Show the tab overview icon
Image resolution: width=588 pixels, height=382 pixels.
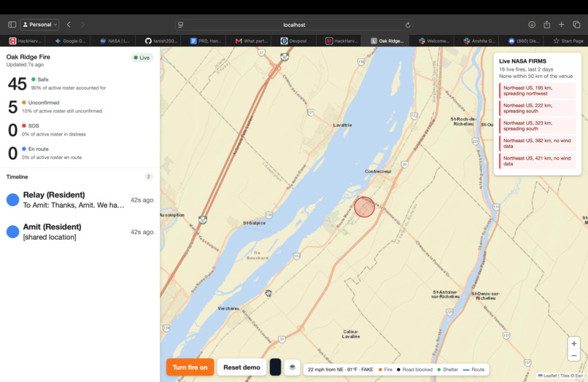click(x=576, y=24)
